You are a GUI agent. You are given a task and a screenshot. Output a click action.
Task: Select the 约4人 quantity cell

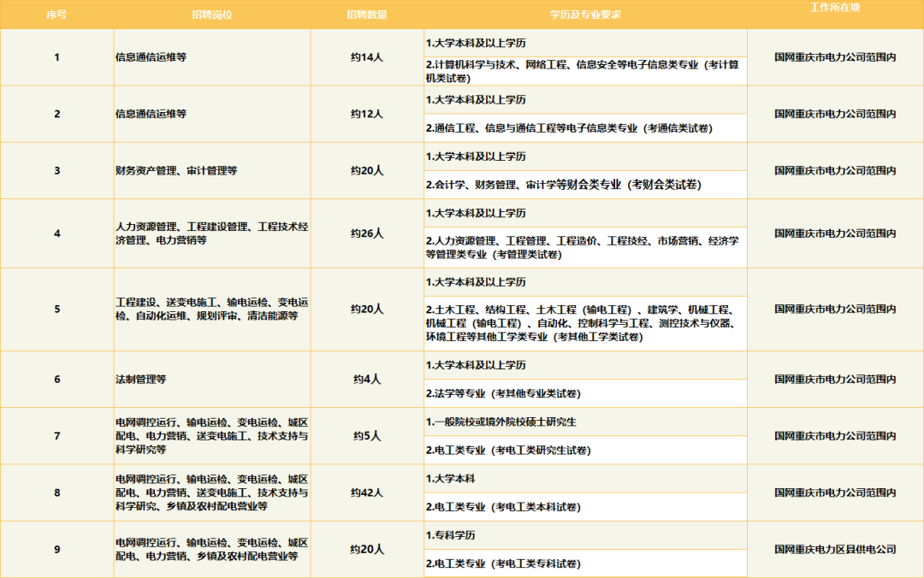(367, 379)
